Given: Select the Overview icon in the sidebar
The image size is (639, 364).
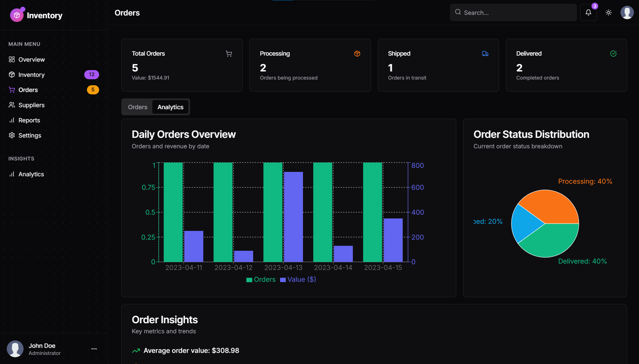Looking at the screenshot, I should click(x=12, y=59).
